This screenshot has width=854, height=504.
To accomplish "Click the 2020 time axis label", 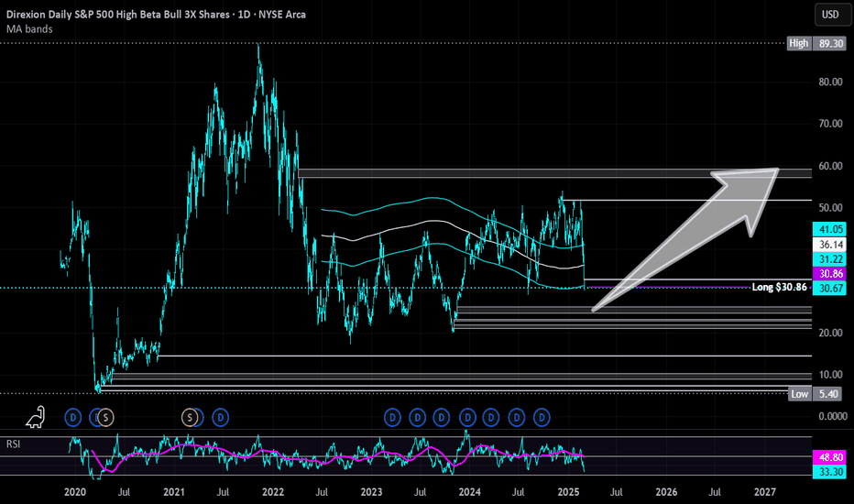I will pyautogui.click(x=75, y=492).
